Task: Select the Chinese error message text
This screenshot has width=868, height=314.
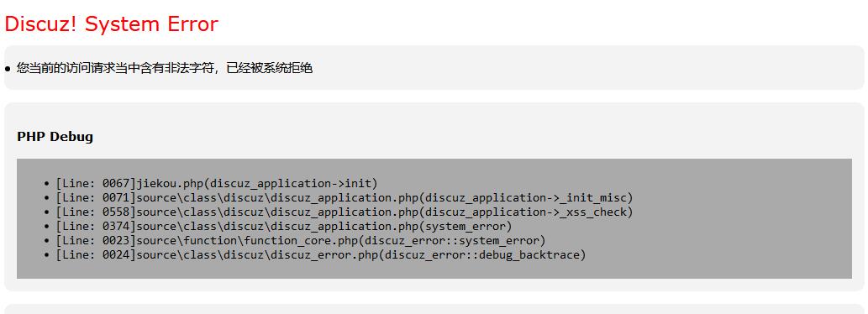Action: pos(165,68)
